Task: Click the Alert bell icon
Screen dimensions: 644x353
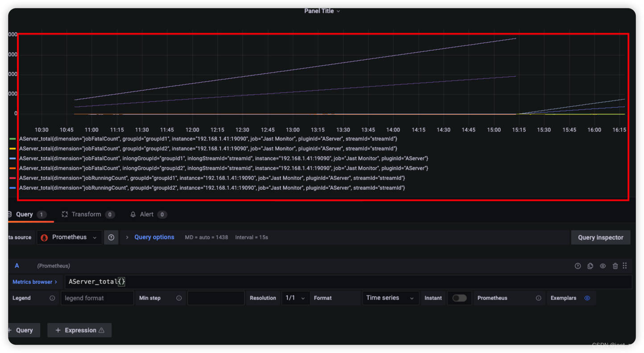Action: [x=133, y=215]
